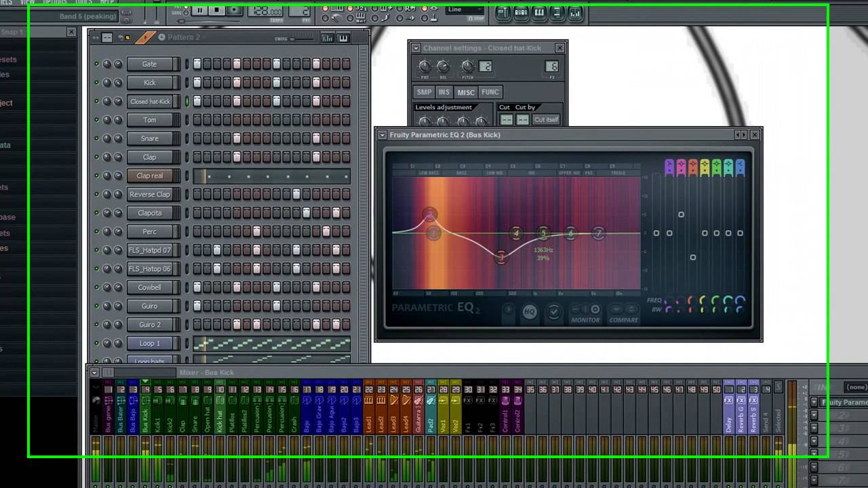Open the keyboard editor in step sequencer
868x488 pixels.
click(343, 38)
